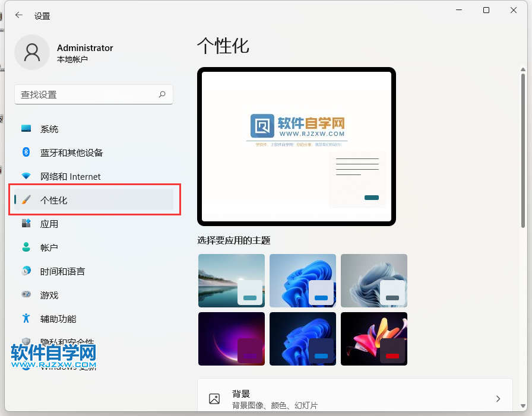Click the 应用 apps icon in sidebar

[26, 224]
